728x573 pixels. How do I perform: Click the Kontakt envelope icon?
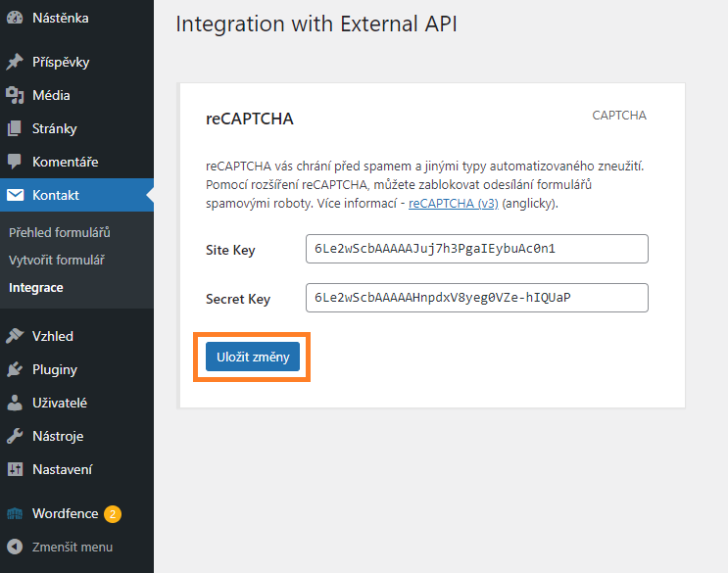coord(15,195)
